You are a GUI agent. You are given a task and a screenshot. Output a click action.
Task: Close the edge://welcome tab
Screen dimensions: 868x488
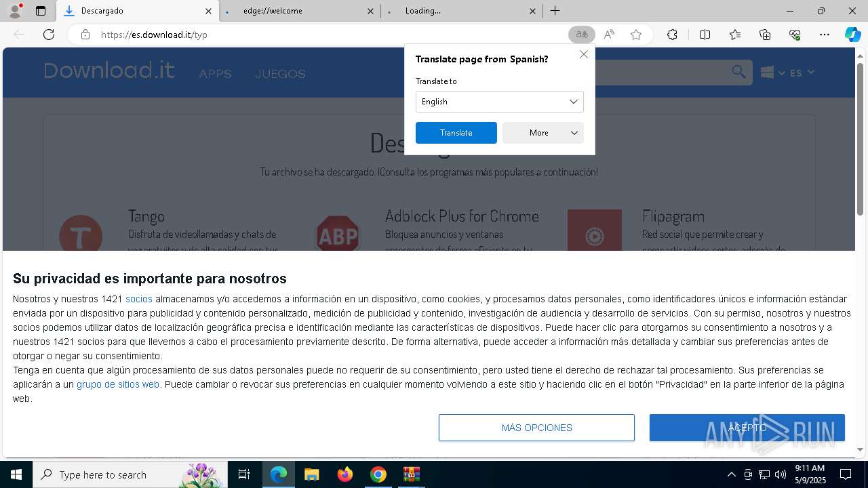click(370, 11)
